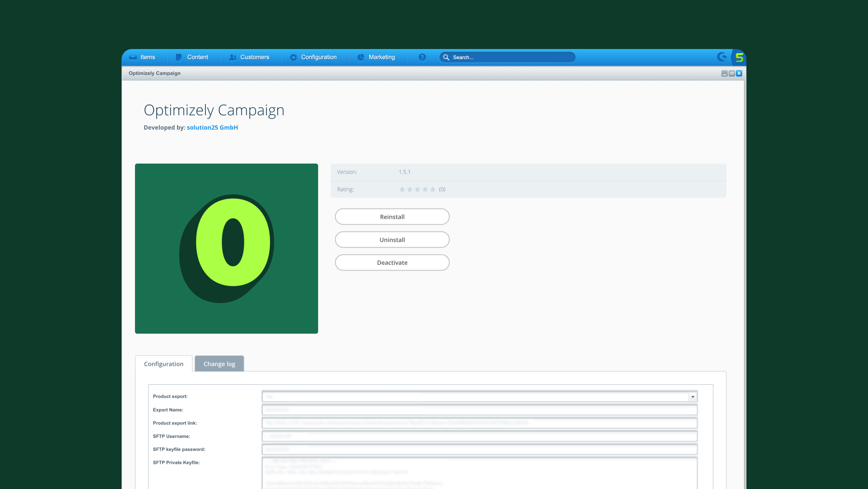Expand the Product export dropdown arrow

693,397
